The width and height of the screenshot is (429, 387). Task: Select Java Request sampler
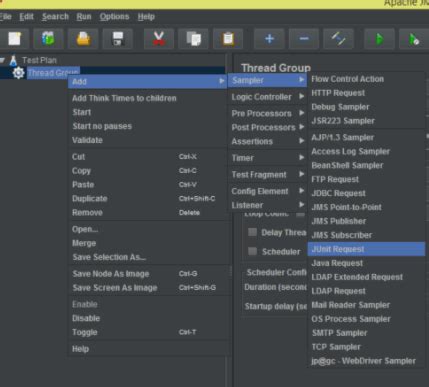(x=366, y=263)
